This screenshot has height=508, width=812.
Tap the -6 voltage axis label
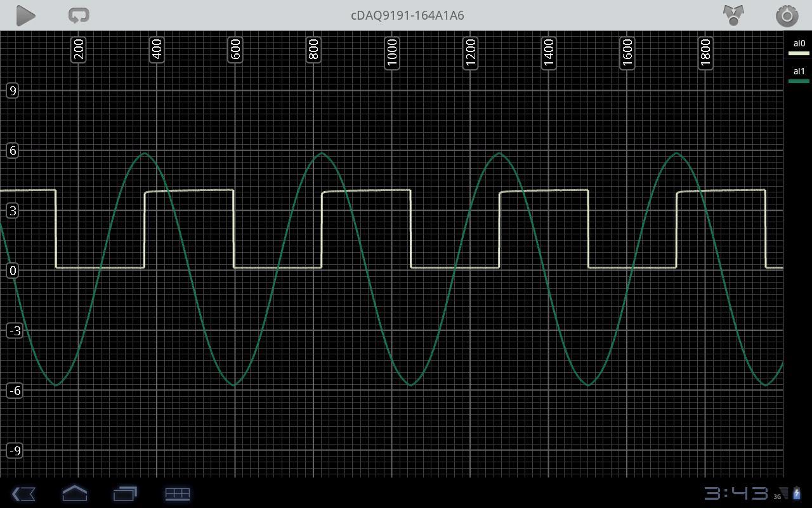[x=14, y=391]
